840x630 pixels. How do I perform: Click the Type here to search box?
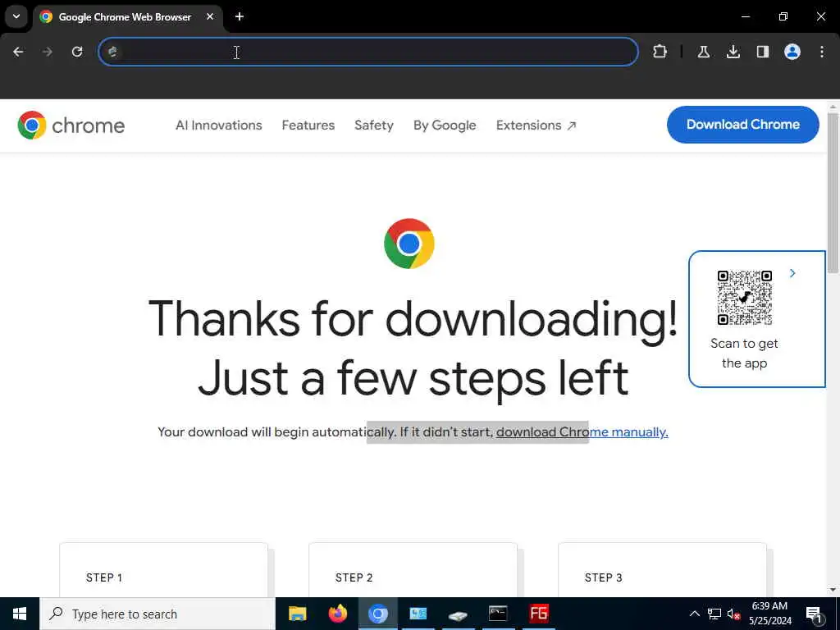click(x=157, y=614)
